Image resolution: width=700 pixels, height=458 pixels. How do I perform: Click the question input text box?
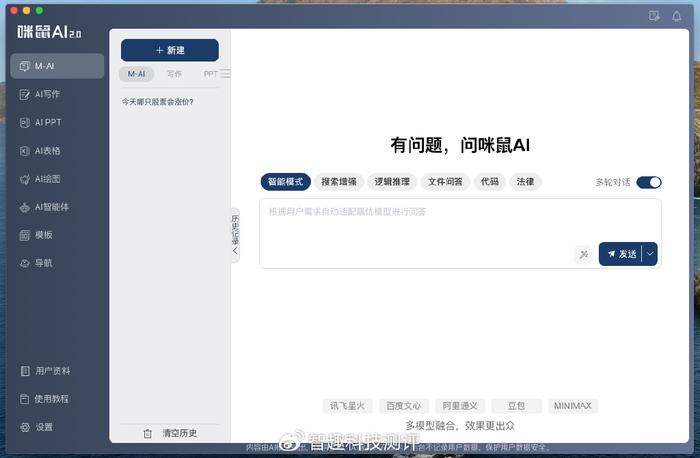pyautogui.click(x=460, y=233)
